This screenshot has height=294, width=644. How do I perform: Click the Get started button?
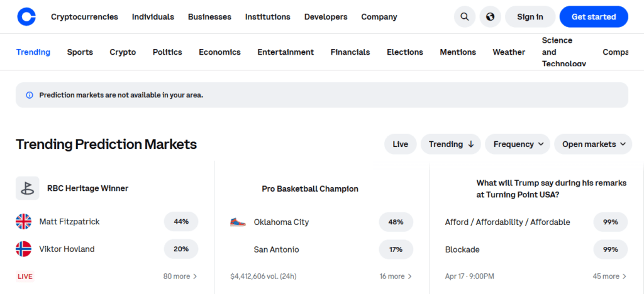click(x=594, y=17)
